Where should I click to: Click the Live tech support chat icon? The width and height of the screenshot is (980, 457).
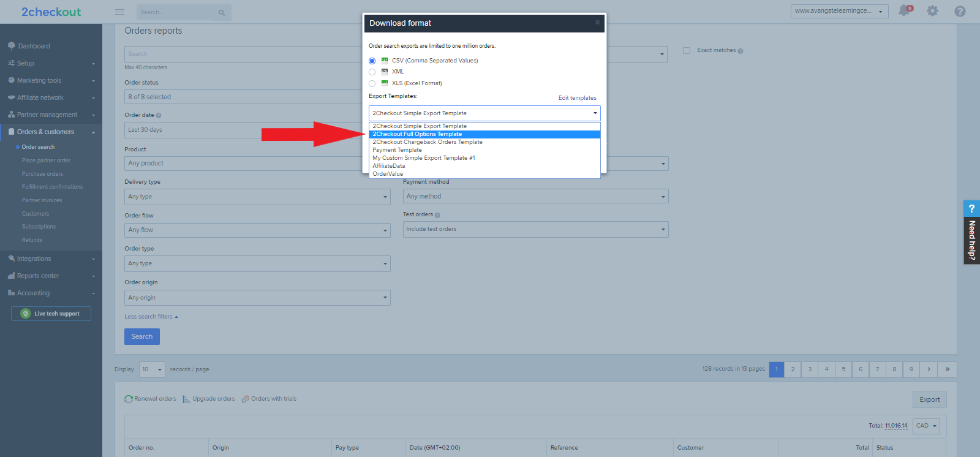(26, 314)
